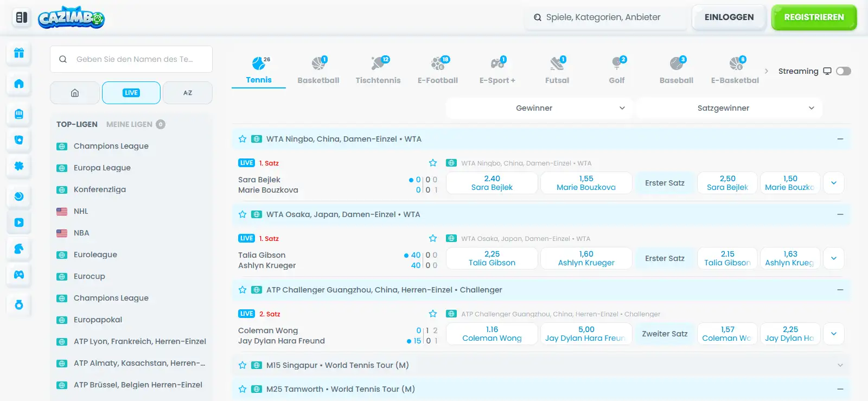Collapse the WTA Osaka league section

(x=840, y=214)
